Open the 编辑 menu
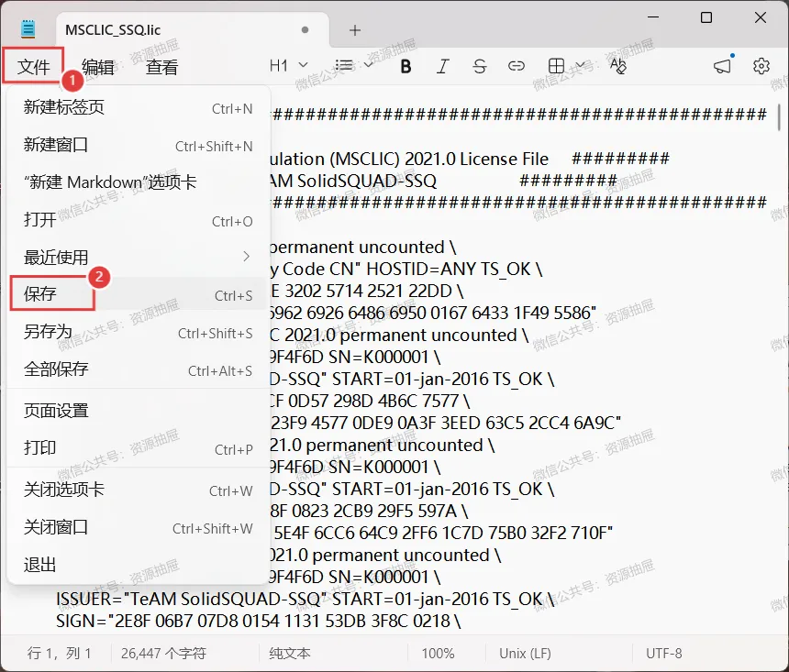The width and height of the screenshot is (789, 672). pos(97,66)
